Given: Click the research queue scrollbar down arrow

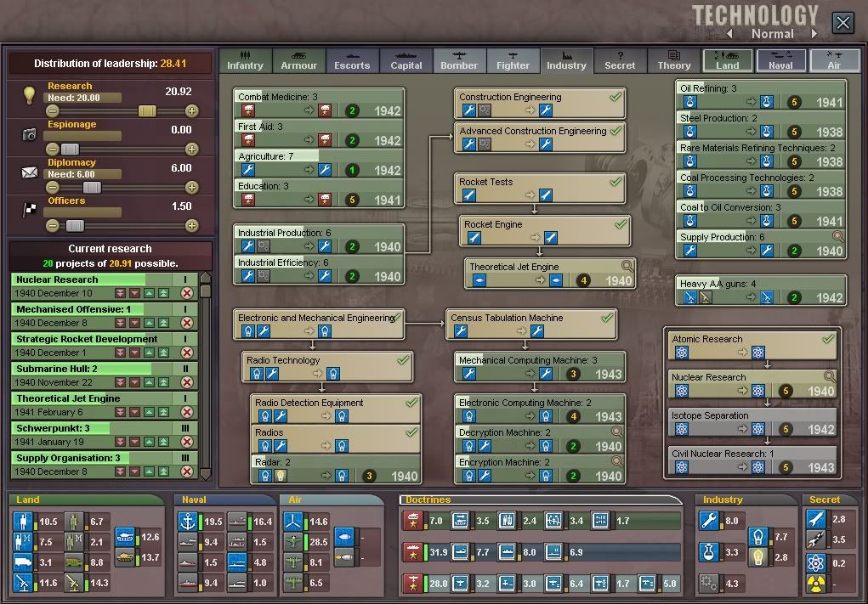Looking at the screenshot, I should click(206, 474).
